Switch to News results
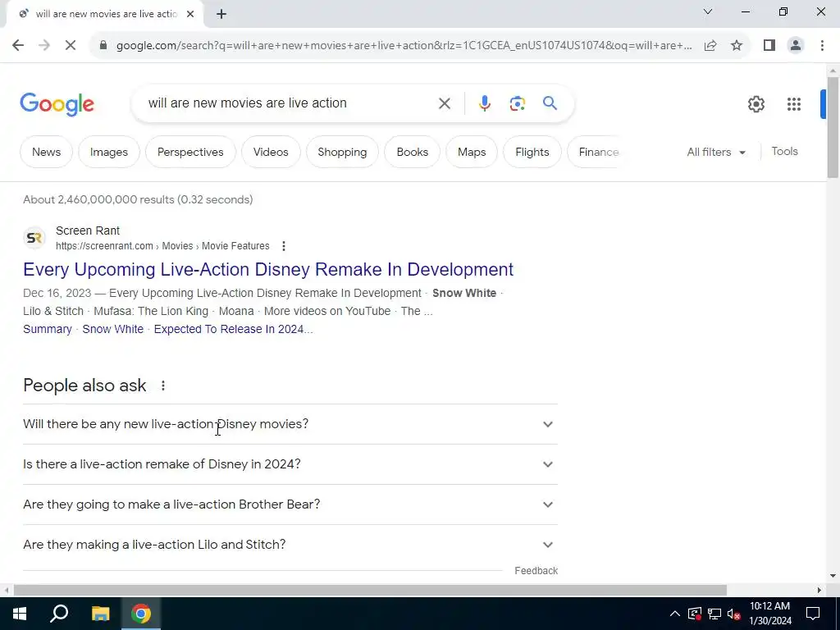The width and height of the screenshot is (840, 630). point(46,152)
